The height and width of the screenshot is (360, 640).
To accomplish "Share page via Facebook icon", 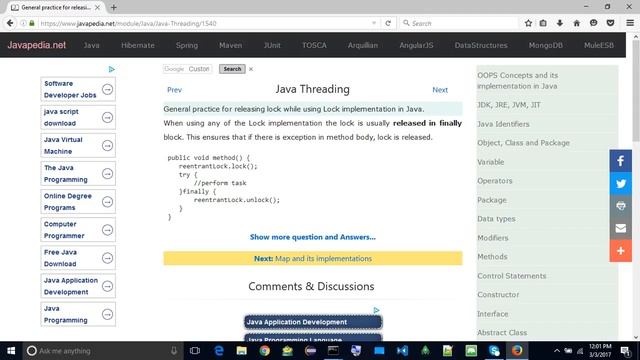I will (620, 161).
